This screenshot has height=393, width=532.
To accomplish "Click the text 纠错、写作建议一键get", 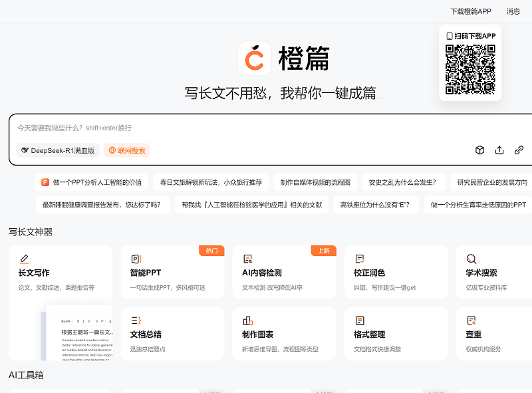I will tap(385, 288).
